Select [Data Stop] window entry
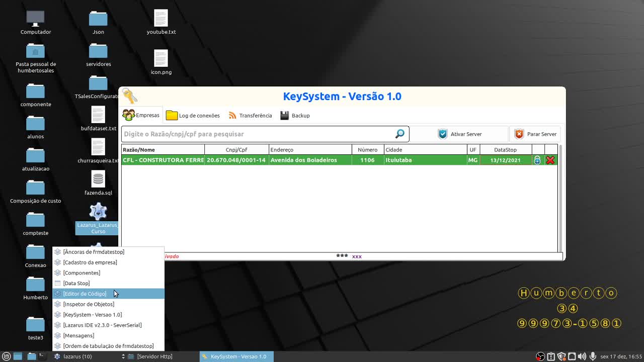644x362 pixels. (x=108, y=284)
